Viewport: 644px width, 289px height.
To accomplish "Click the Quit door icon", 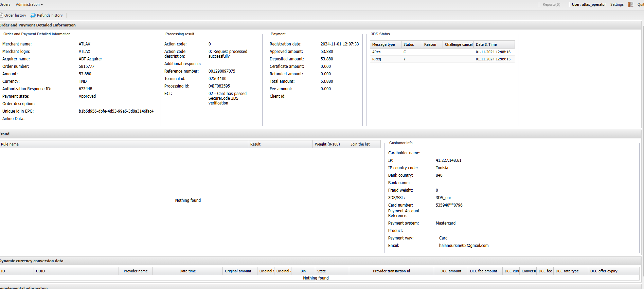I will (630, 4).
